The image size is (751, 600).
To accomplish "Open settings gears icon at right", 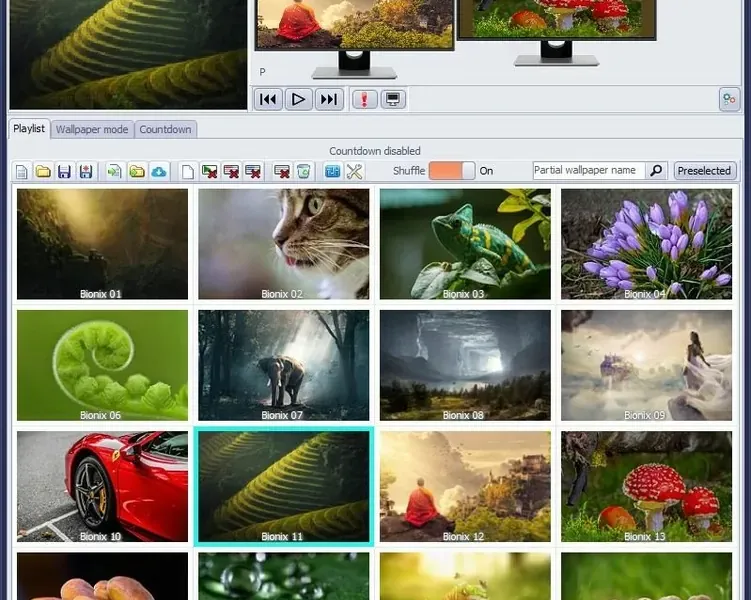I will click(x=729, y=99).
